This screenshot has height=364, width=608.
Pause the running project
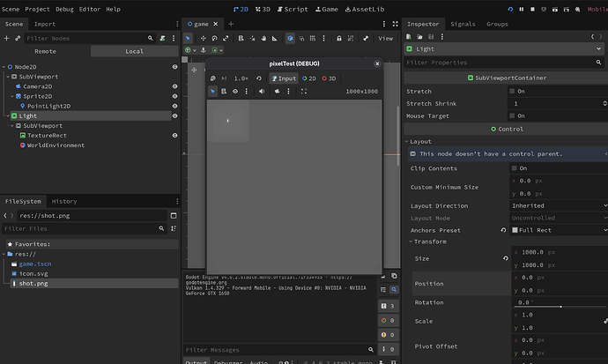click(x=522, y=10)
